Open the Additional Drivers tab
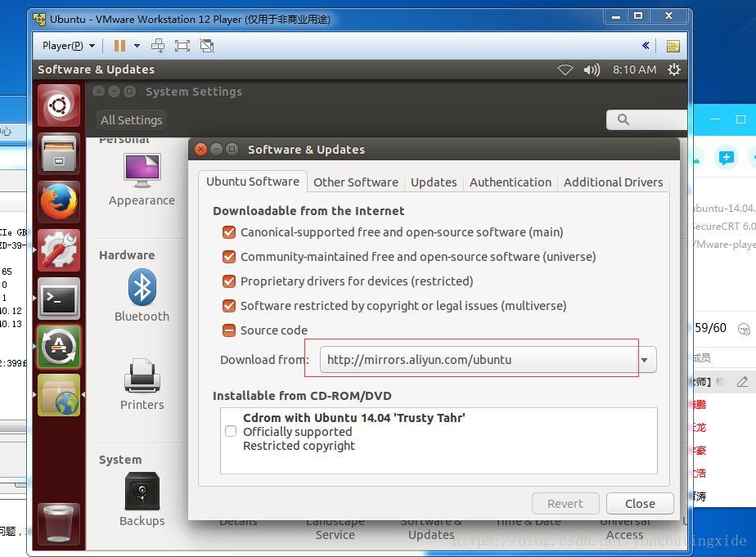Viewport: 756px width, 557px height. click(614, 182)
